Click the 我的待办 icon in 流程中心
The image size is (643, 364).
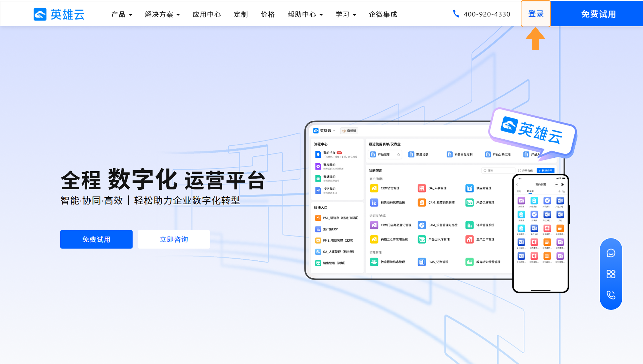point(318,155)
